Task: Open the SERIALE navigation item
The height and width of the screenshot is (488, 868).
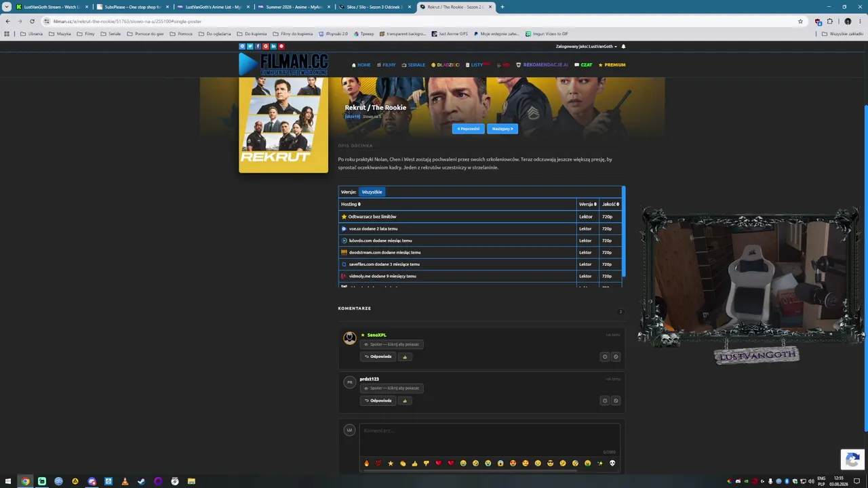Action: 414,65
